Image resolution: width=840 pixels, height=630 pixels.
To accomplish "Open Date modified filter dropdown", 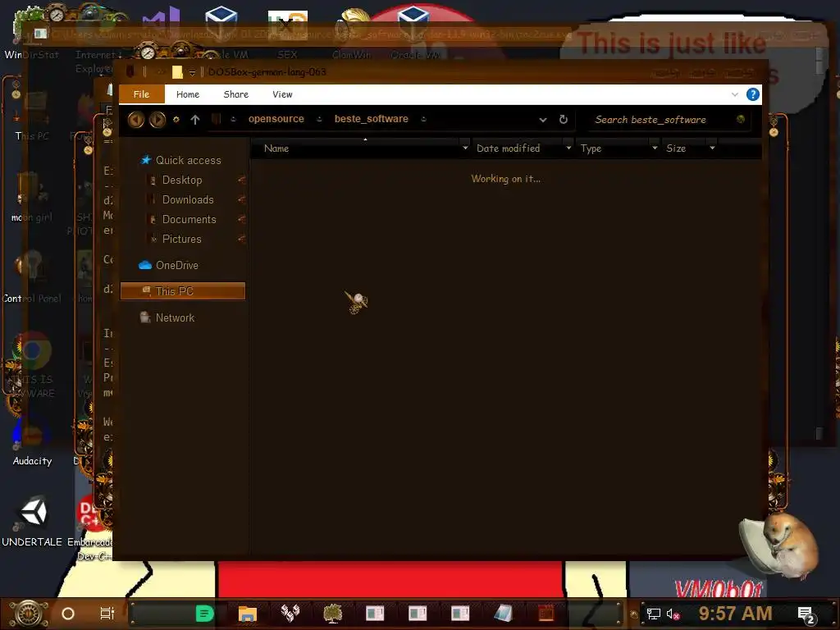I will point(568,148).
